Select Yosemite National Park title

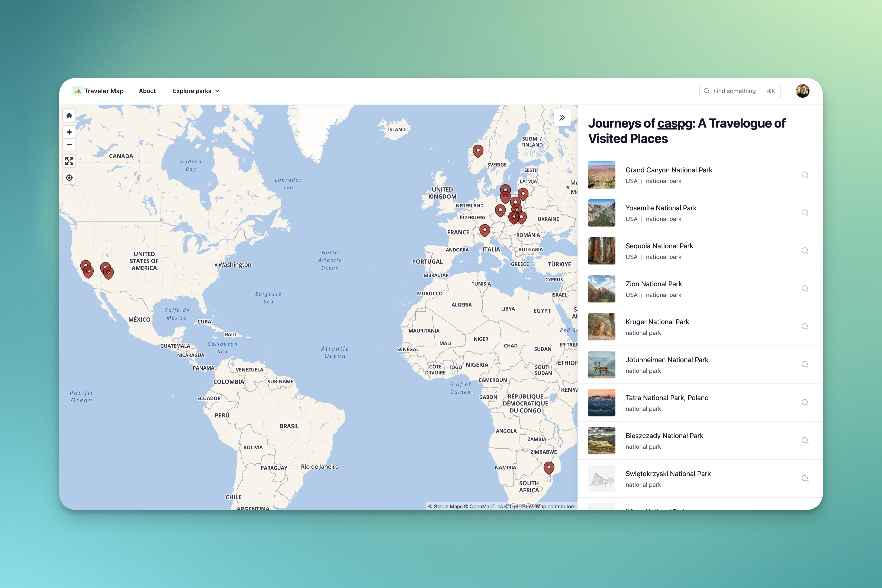[x=661, y=208]
